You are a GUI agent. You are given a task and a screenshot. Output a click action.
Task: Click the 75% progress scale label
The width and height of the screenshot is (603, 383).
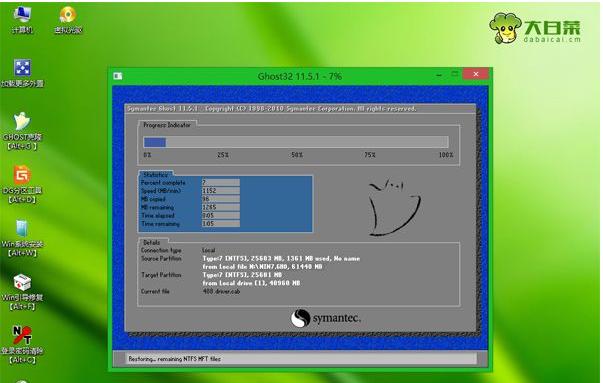tap(370, 155)
